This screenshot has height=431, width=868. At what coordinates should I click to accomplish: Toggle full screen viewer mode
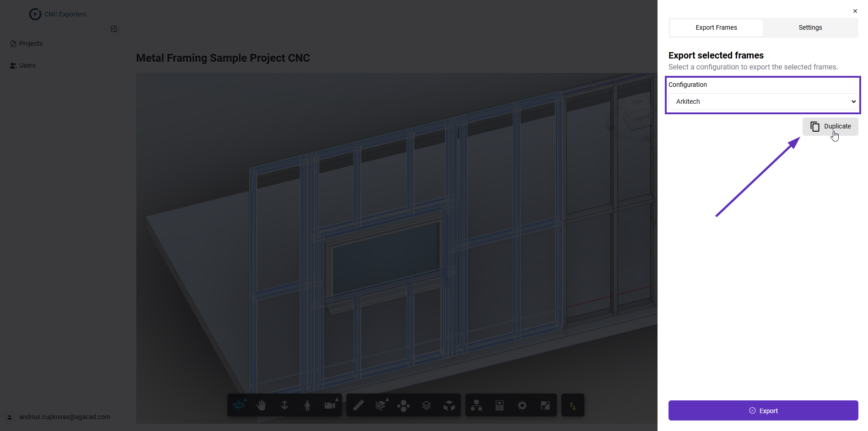[545, 405]
